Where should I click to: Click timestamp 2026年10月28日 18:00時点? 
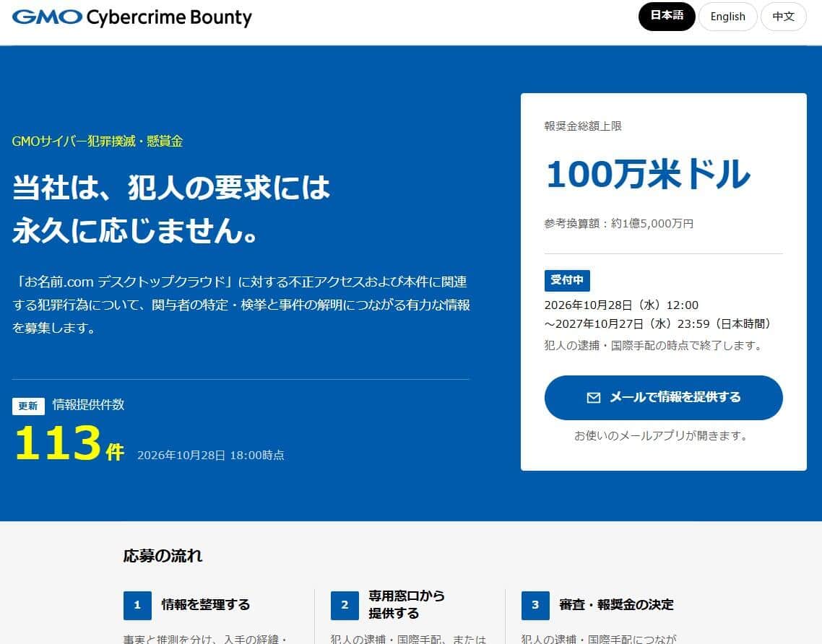click(211, 455)
